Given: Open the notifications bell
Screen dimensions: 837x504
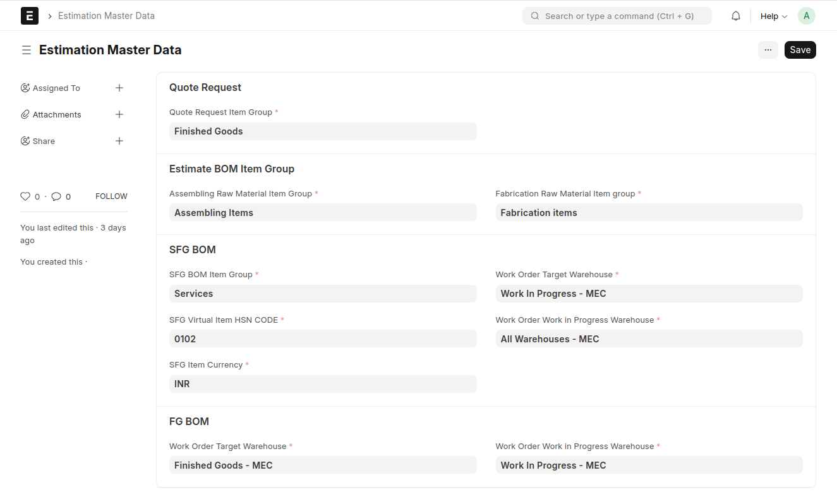Looking at the screenshot, I should tap(735, 16).
